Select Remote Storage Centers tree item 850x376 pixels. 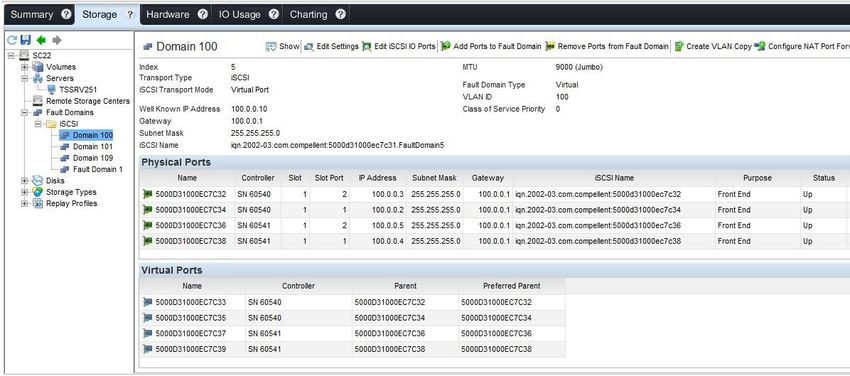point(88,101)
